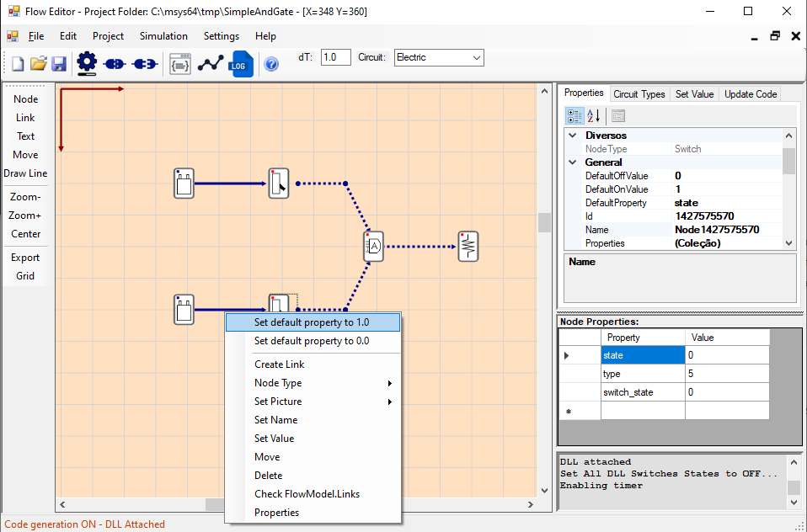Click the separated plug detach icon
This screenshot has height=532, width=807.
tap(144, 64)
